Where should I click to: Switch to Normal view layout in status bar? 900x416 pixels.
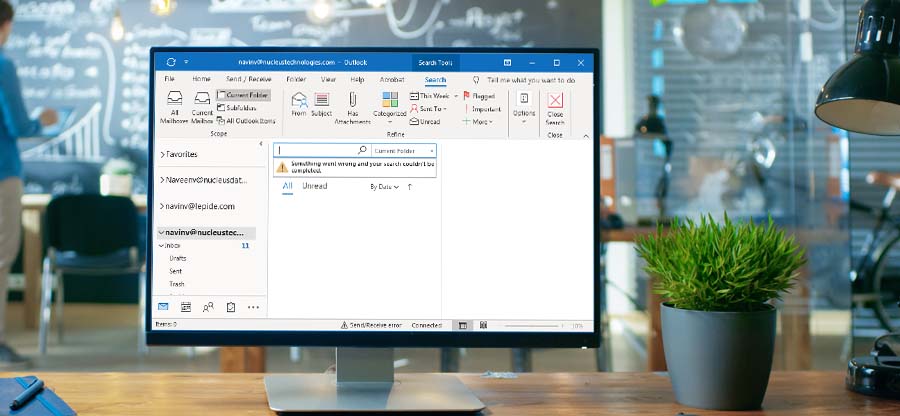tap(463, 325)
